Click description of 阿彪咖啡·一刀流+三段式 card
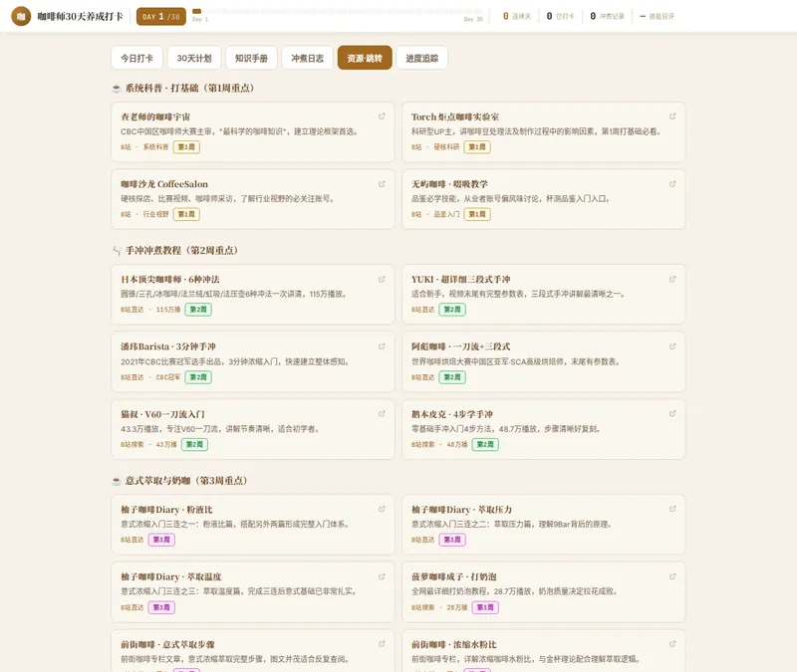The height and width of the screenshot is (672, 797). coord(516,361)
